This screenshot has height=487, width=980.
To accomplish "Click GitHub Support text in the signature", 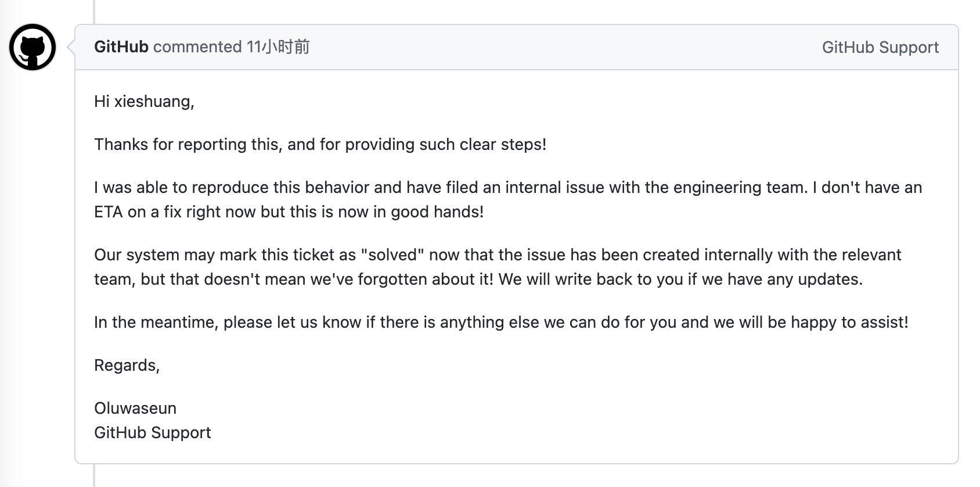I will 152,433.
